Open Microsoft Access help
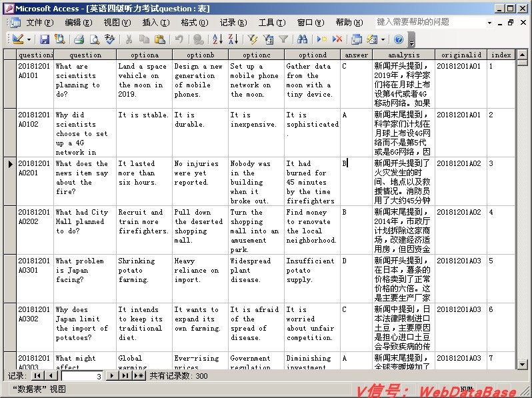The image size is (532, 398). click(x=399, y=39)
